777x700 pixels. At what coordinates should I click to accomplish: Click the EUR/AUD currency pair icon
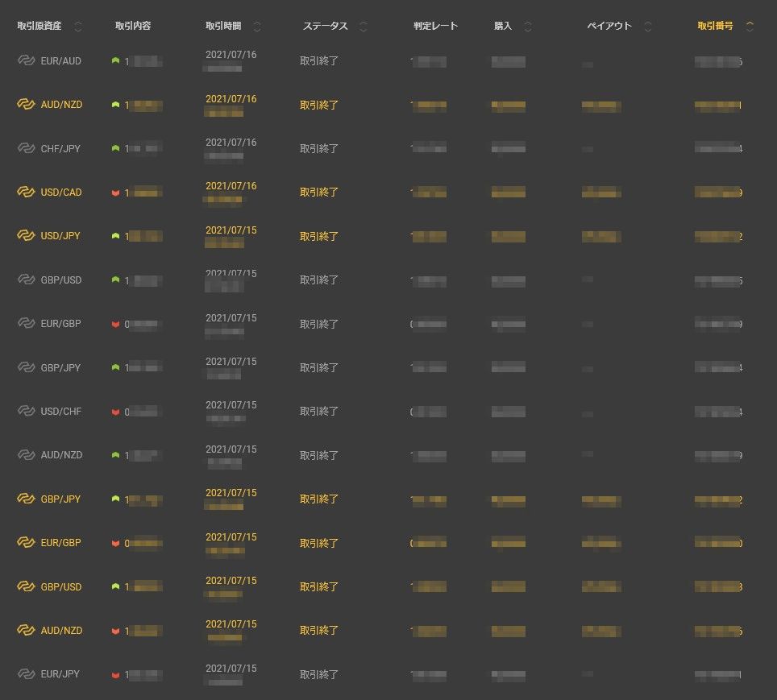(x=27, y=60)
